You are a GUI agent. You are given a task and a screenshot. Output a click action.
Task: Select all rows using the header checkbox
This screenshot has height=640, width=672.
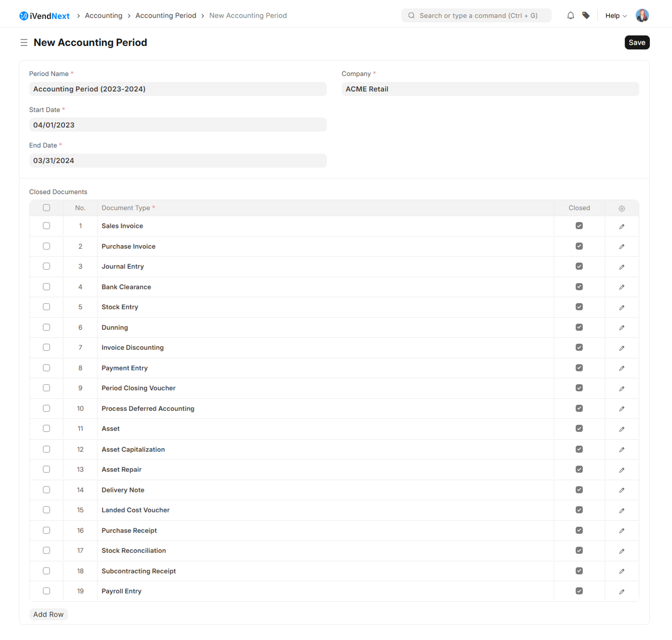coord(46,208)
